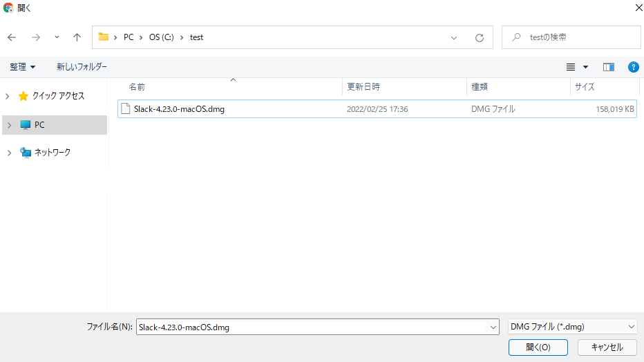Go back with the left arrow

tap(12, 37)
